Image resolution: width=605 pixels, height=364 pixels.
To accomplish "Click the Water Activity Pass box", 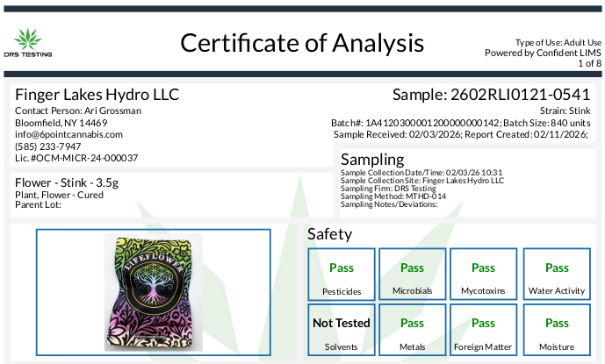I will pos(557,275).
